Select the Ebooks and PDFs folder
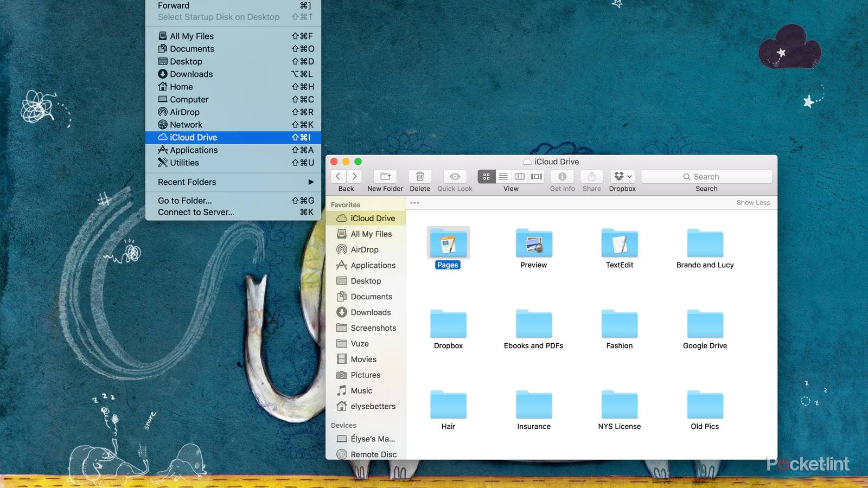Viewport: 868px width, 488px height. 534,324
